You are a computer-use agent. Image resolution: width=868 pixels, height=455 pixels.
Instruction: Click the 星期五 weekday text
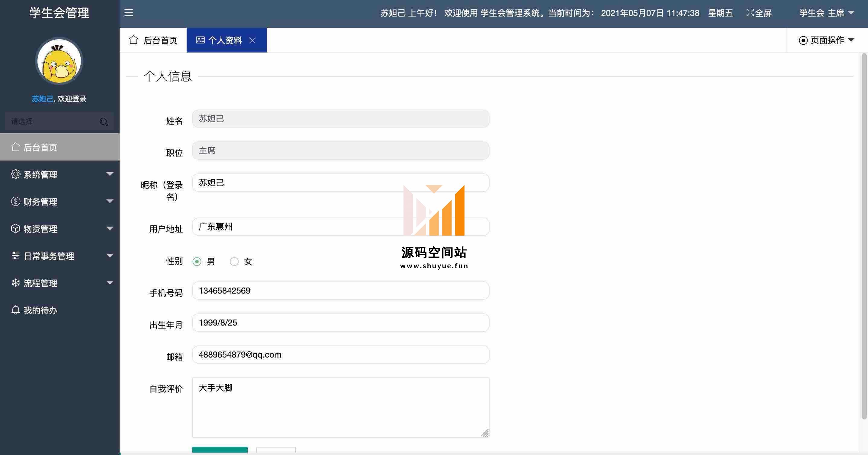click(720, 13)
